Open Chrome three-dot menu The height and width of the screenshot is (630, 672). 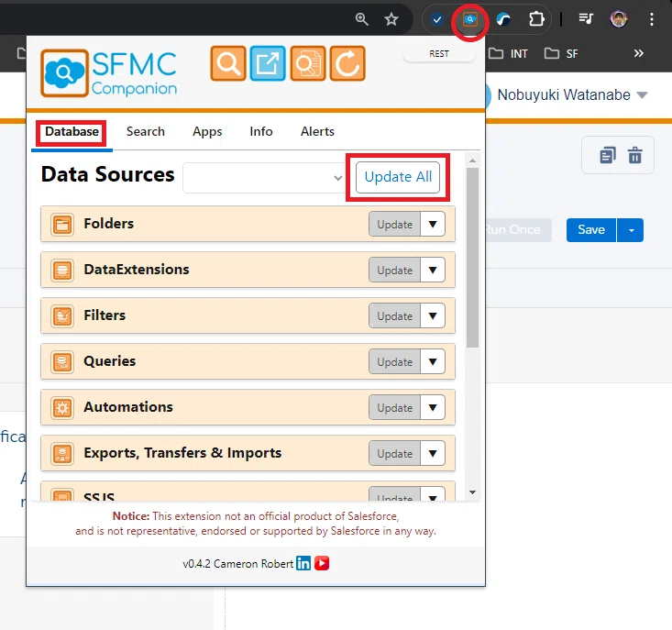652,19
